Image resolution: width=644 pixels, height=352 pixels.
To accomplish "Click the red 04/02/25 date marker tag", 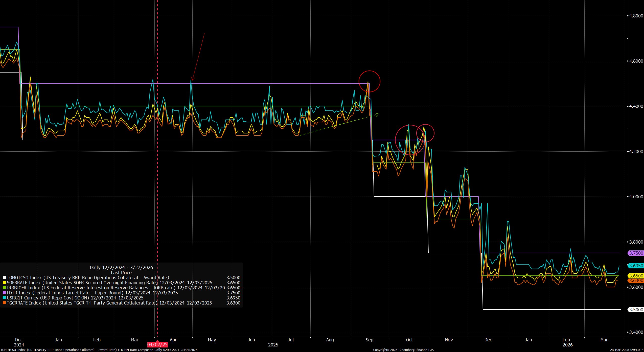I will pyautogui.click(x=157, y=345).
